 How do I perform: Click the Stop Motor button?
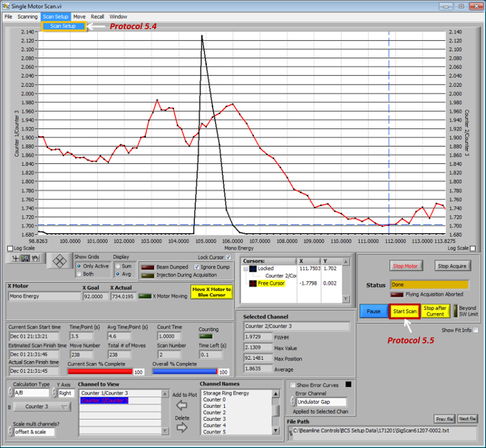click(405, 266)
